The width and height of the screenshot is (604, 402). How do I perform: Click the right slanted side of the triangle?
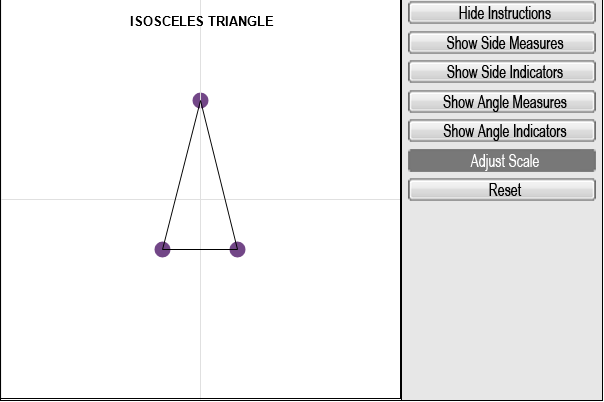[219, 175]
